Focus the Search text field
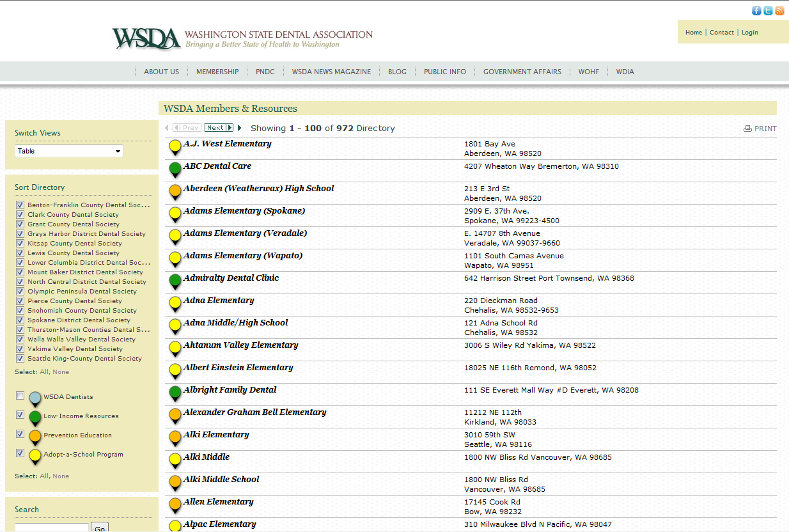The height and width of the screenshot is (532, 789). (x=52, y=528)
